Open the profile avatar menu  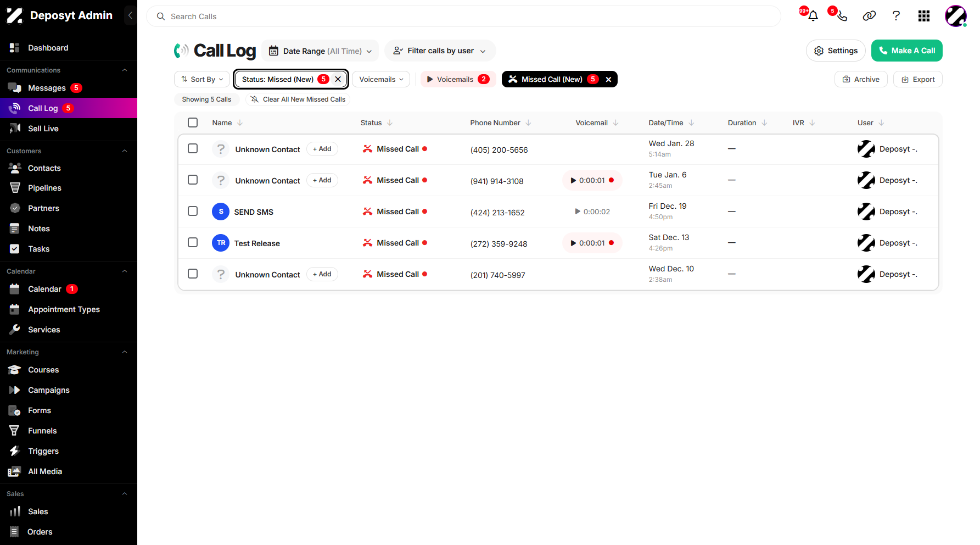[956, 16]
